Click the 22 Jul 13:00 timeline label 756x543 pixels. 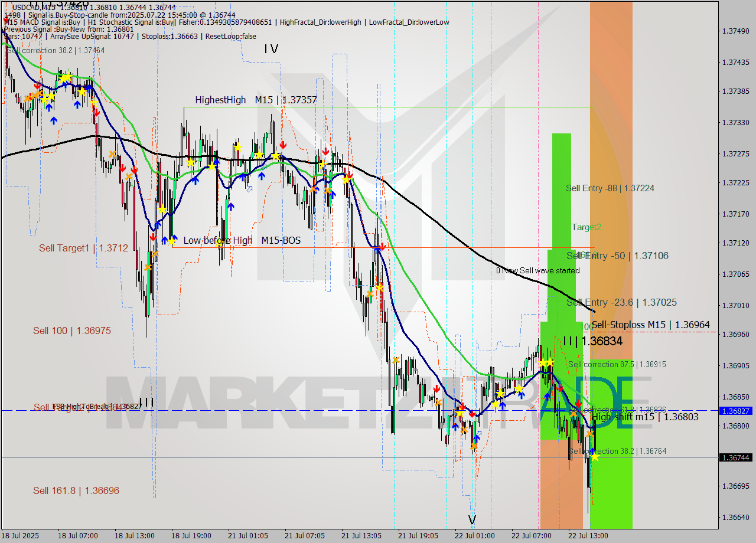pos(588,537)
